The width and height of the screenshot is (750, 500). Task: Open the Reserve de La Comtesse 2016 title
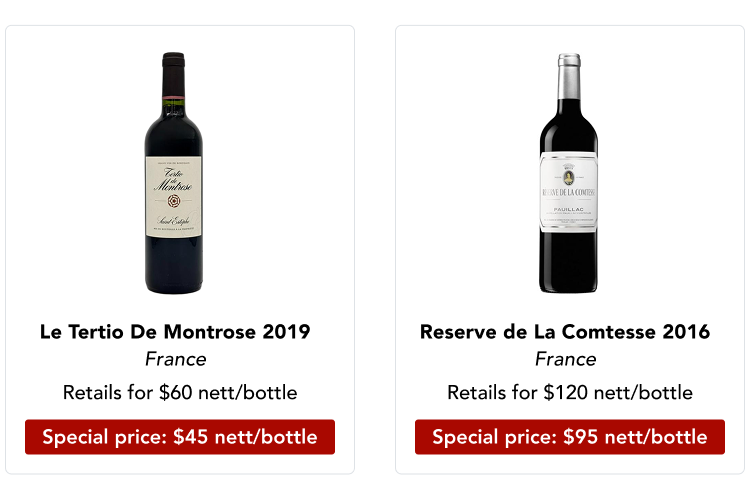point(565,331)
